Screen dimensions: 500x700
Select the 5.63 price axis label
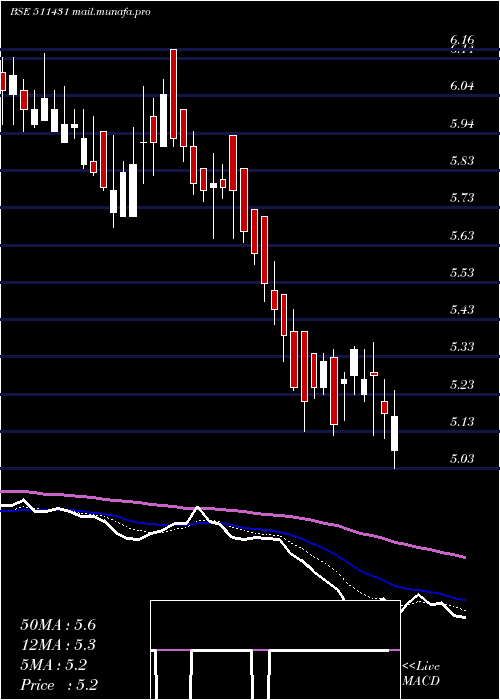click(x=462, y=235)
